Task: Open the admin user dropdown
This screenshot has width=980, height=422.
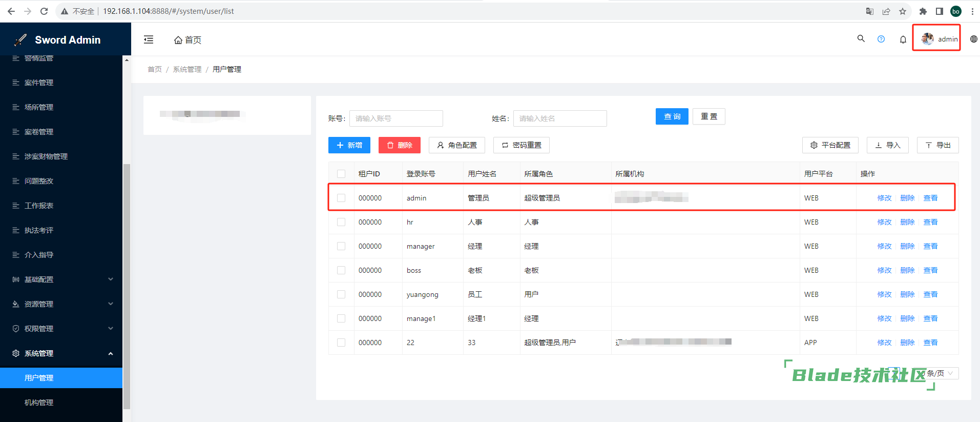Action: point(940,39)
